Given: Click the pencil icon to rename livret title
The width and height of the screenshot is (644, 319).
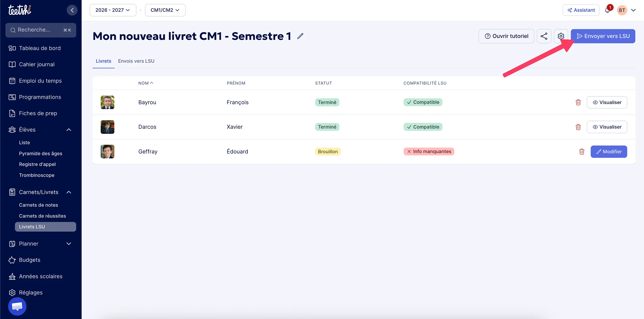Looking at the screenshot, I should click(x=300, y=36).
